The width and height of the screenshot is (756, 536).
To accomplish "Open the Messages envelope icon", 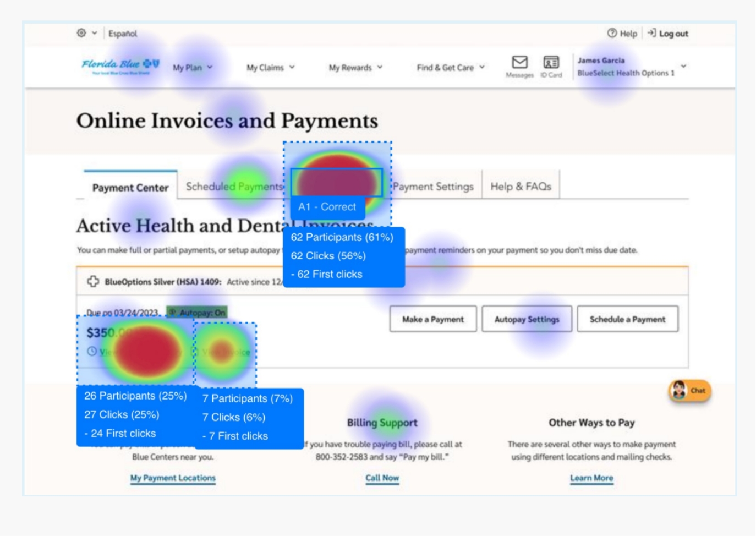I will (x=519, y=62).
